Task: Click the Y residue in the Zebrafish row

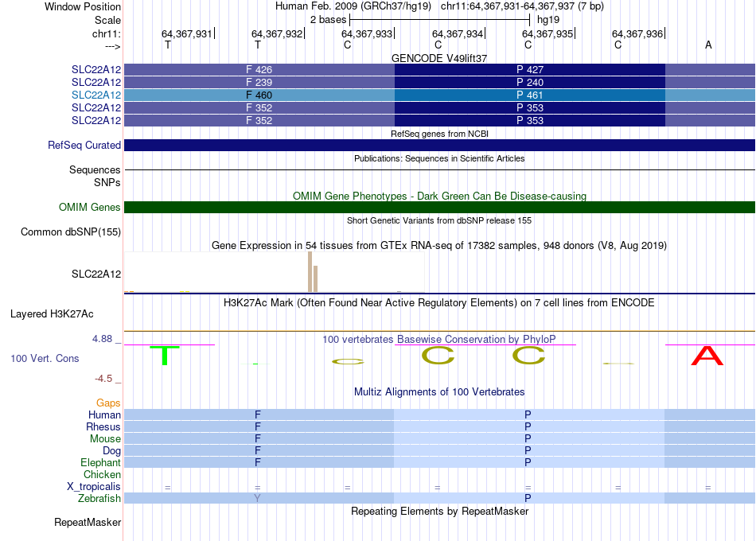Action: pos(258,498)
